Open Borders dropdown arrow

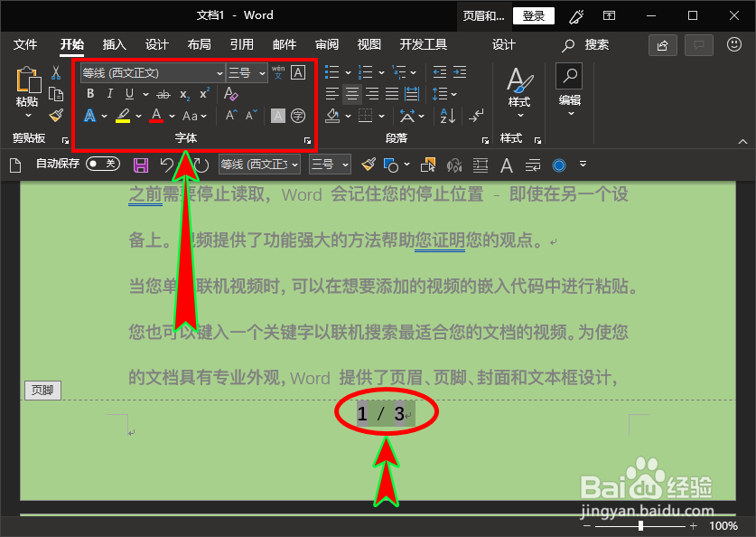381,116
